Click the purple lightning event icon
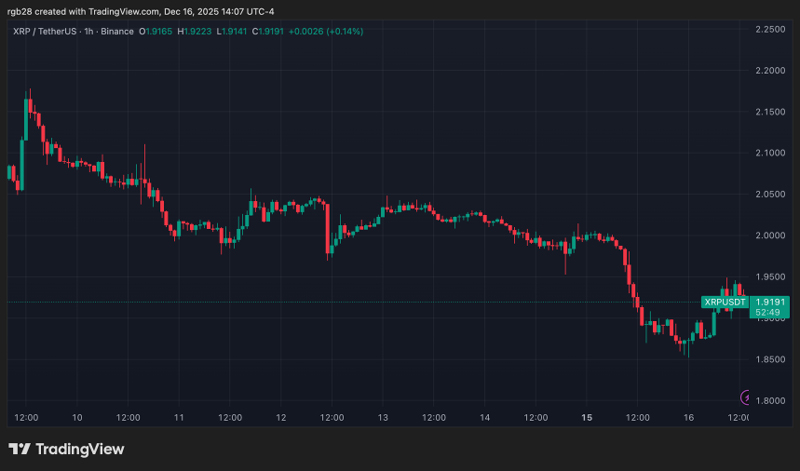Image resolution: width=800 pixels, height=471 pixels. click(x=745, y=397)
